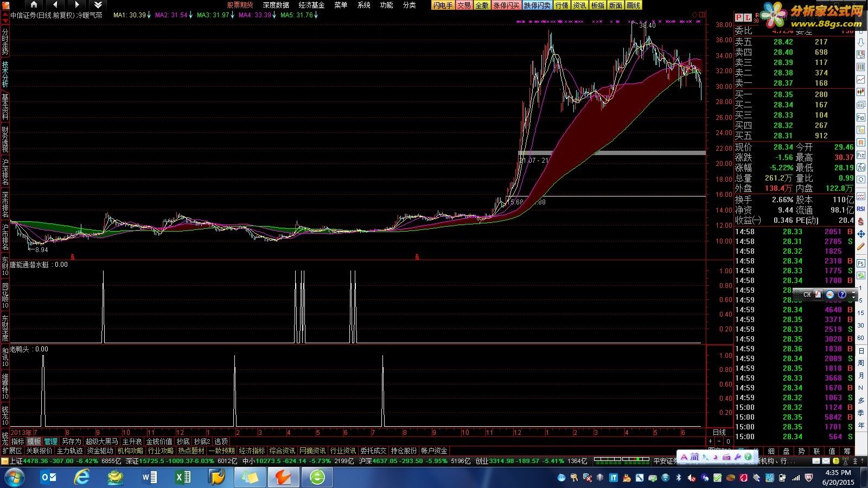Click the 指标 tab below the chart
This screenshot has width=868, height=488.
pos(18,442)
